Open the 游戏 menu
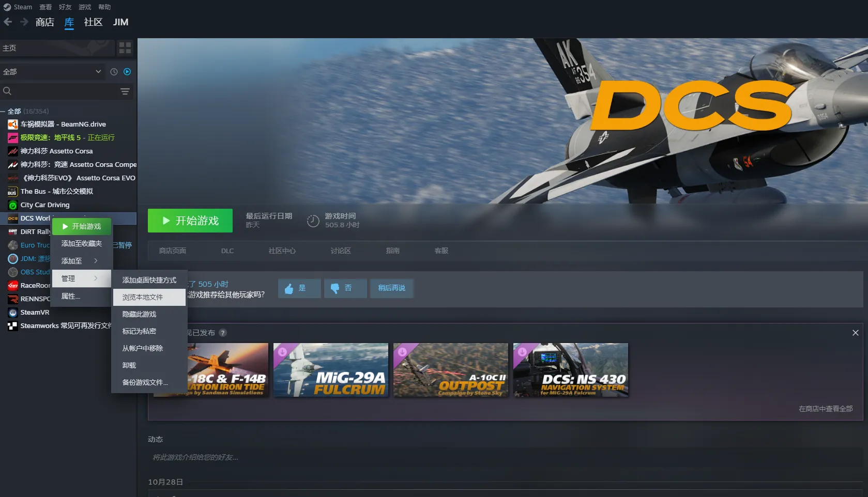The image size is (868, 497). [85, 7]
